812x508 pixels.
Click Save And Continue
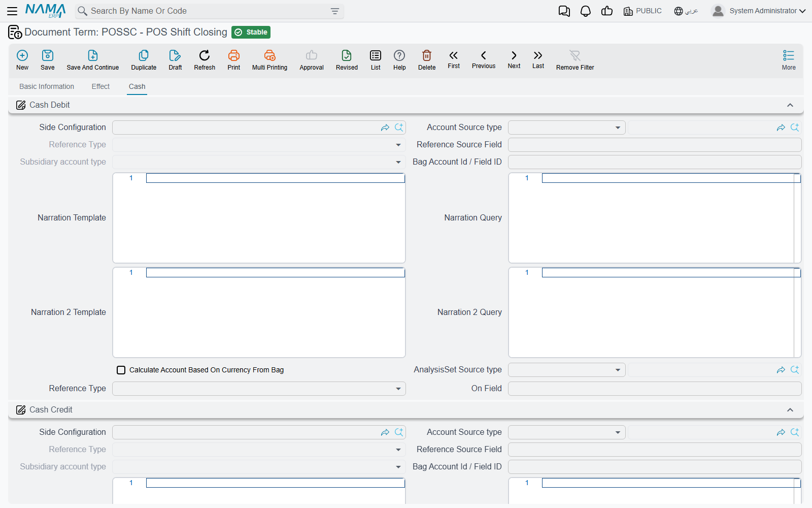point(93,60)
